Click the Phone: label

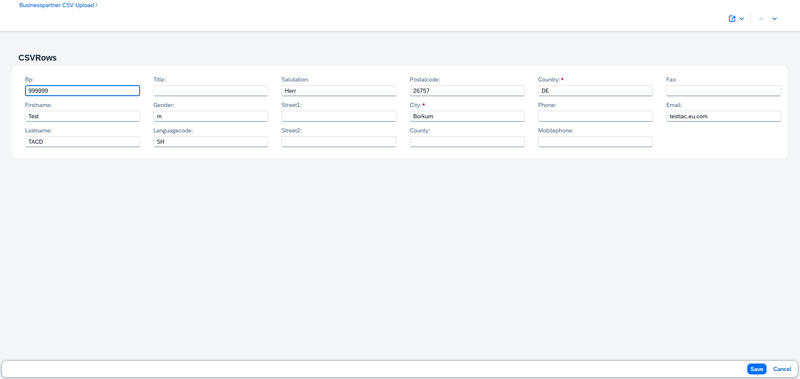[547, 105]
